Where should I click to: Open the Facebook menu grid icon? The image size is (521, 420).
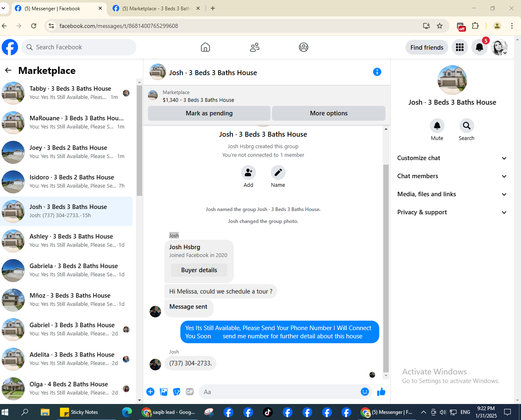460,47
